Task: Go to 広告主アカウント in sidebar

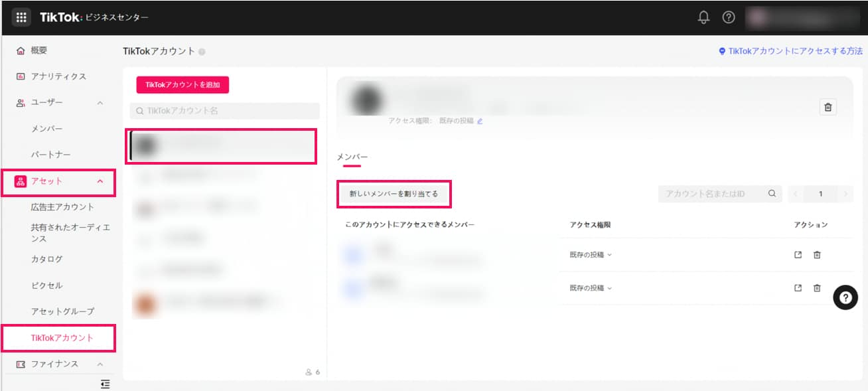Action: coord(62,207)
